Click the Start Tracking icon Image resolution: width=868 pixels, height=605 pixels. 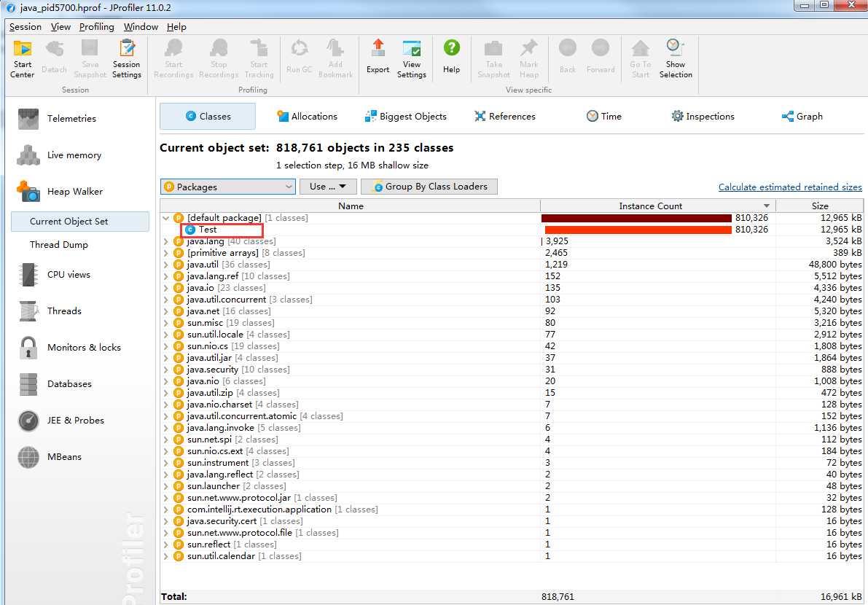pyautogui.click(x=259, y=58)
